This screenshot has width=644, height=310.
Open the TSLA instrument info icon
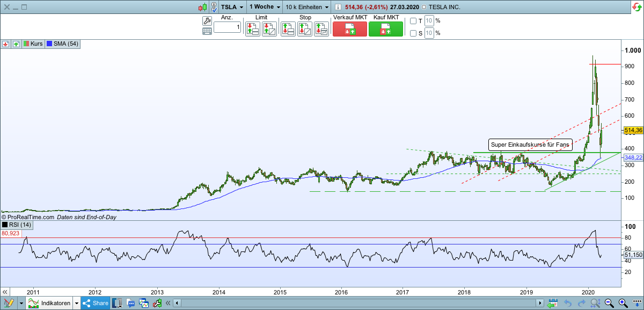point(338,7)
